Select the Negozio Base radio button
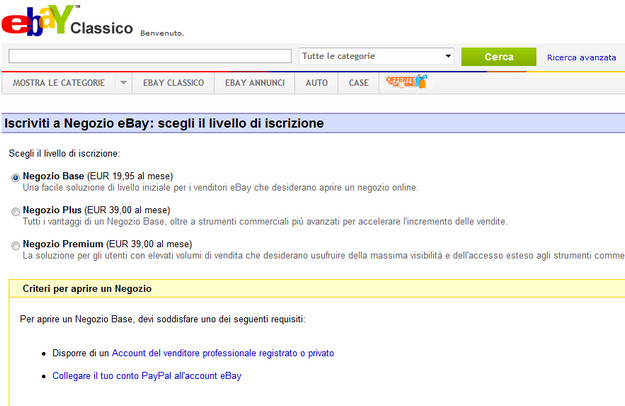625x406 pixels. tap(16, 178)
